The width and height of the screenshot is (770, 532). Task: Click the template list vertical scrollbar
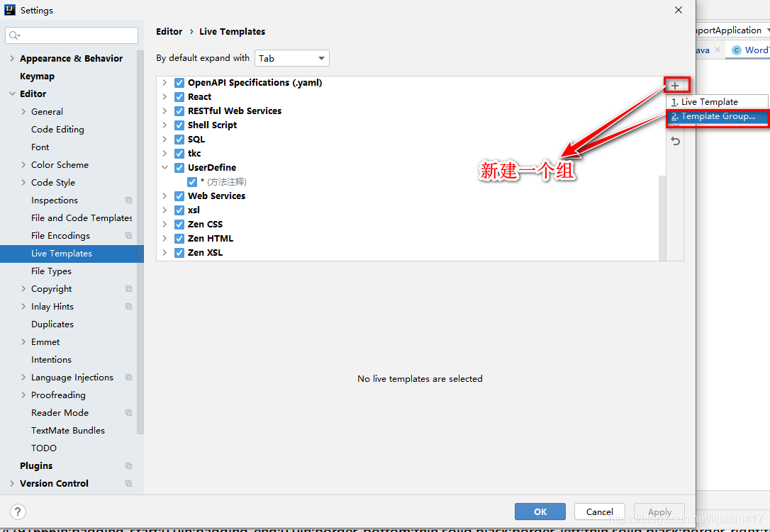click(x=662, y=217)
